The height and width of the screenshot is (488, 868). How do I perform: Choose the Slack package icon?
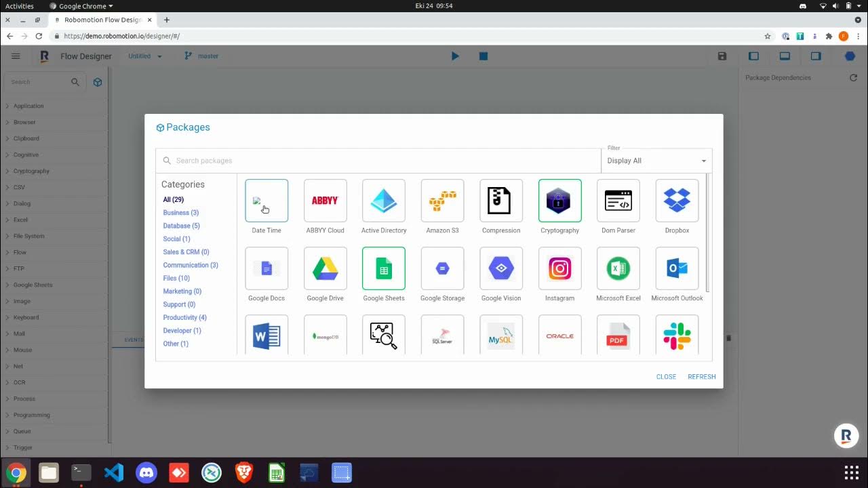[x=677, y=335]
